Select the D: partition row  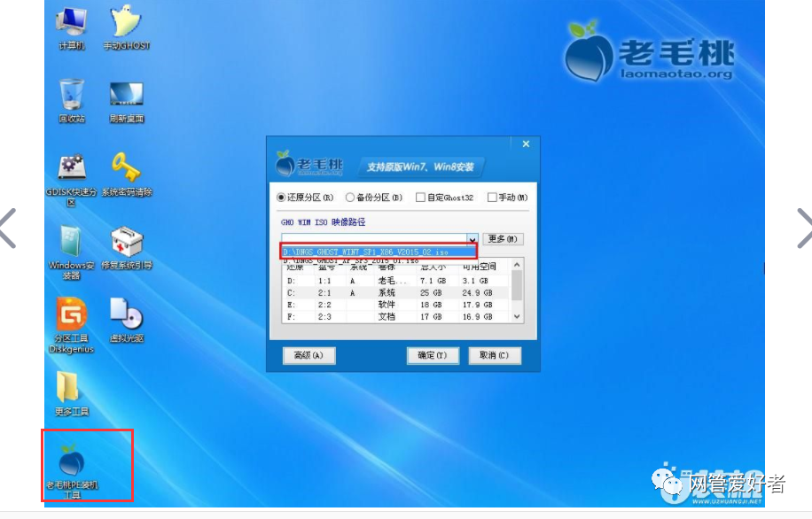pyautogui.click(x=396, y=281)
